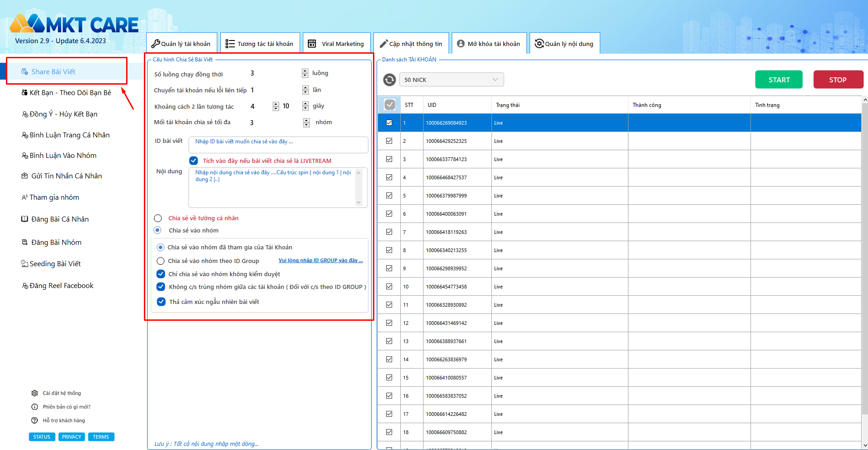Select Chia sẻ về tường cá nhân option
868x450 pixels.
(x=158, y=218)
